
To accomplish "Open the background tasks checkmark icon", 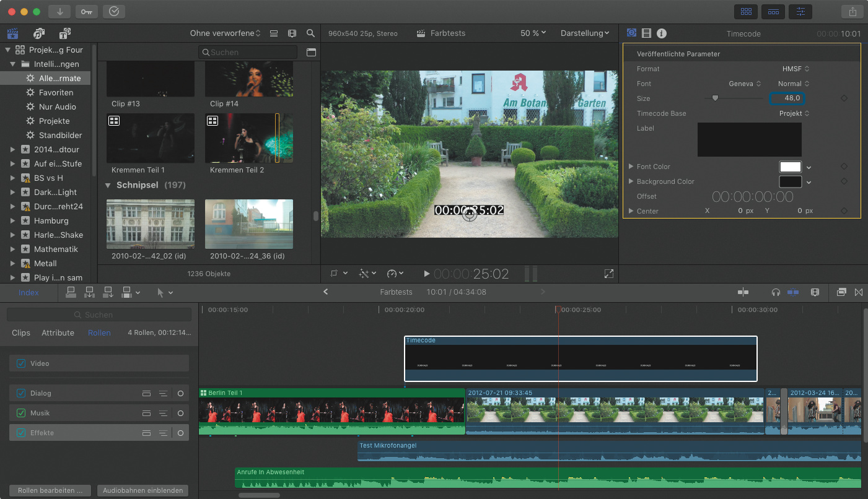I will [113, 12].
